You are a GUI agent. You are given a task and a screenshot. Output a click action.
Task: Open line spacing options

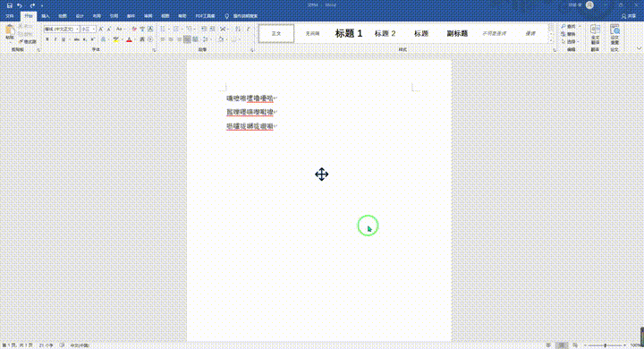click(207, 39)
